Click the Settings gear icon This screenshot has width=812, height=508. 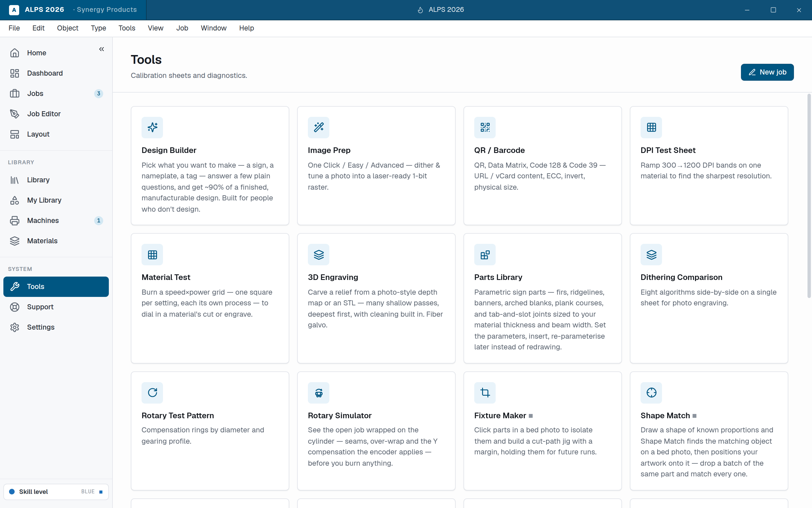tap(14, 327)
